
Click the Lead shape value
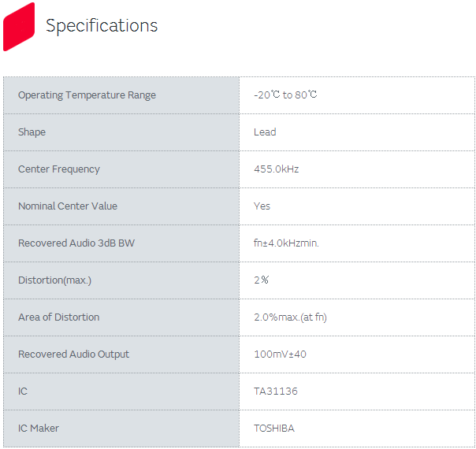[265, 132]
